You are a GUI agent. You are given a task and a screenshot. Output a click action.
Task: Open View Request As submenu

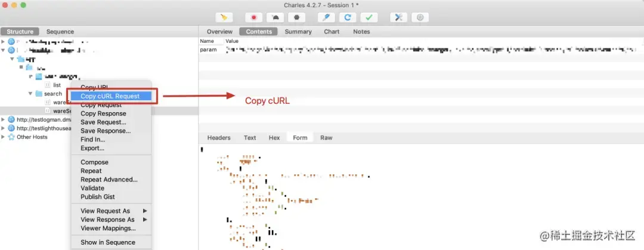tap(111, 211)
